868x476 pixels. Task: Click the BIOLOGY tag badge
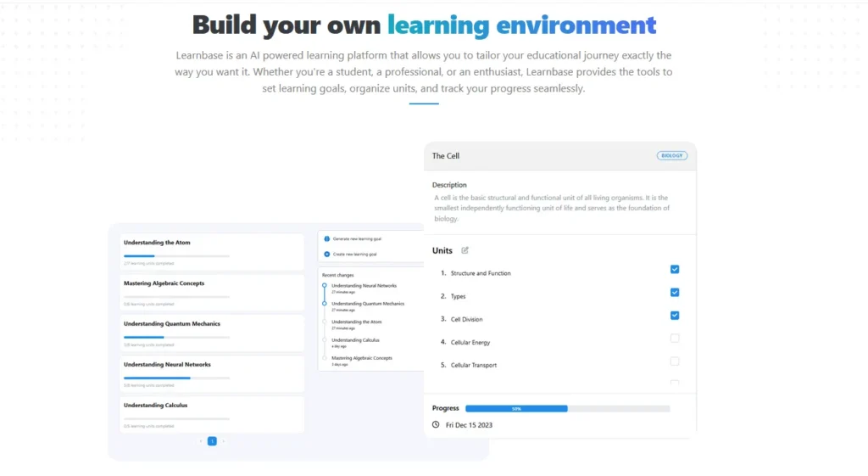tap(672, 156)
